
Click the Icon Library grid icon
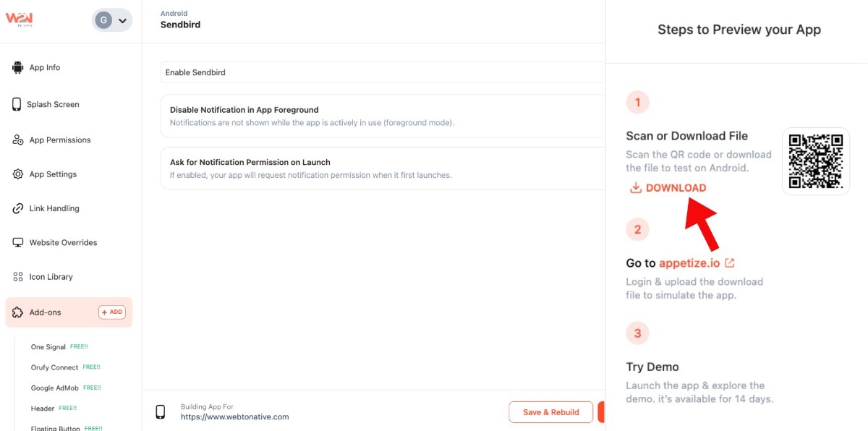coord(18,277)
